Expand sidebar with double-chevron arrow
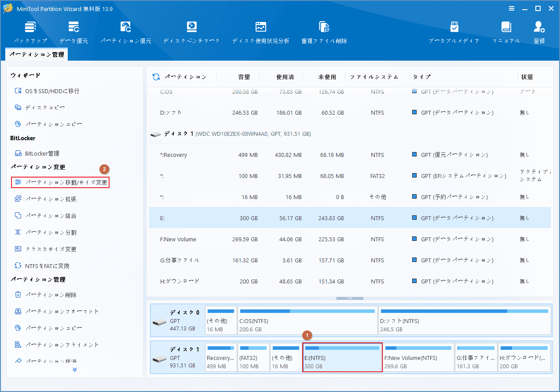The height and width of the screenshot is (392, 560). 75,370
